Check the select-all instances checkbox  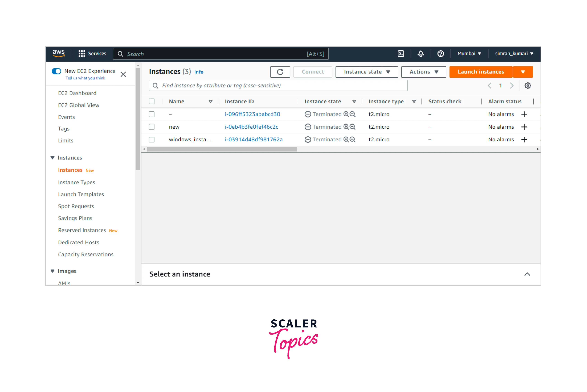coord(152,101)
